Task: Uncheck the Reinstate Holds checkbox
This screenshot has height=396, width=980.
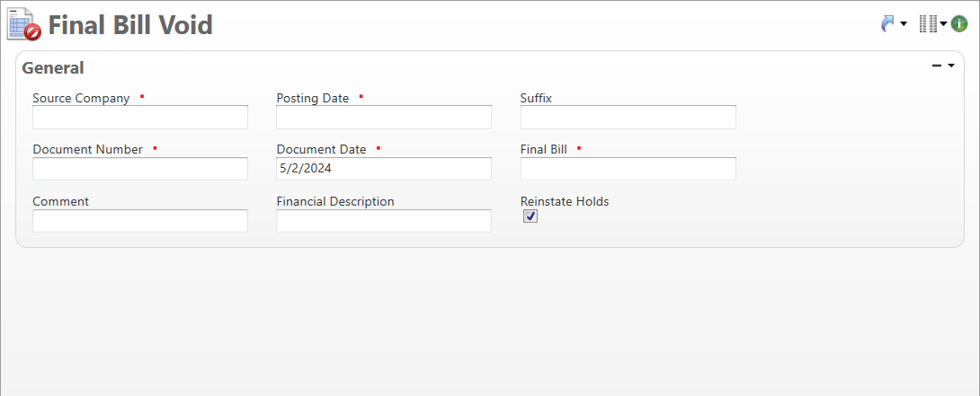Action: click(x=530, y=216)
